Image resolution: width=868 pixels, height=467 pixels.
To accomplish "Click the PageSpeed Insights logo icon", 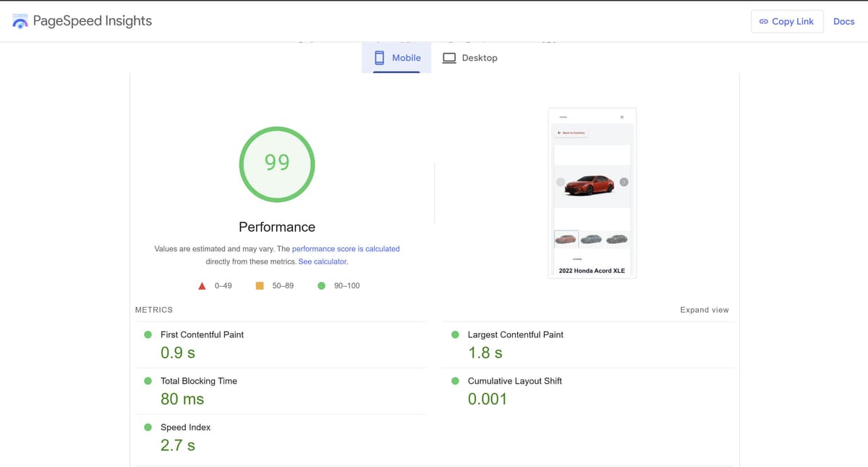I will (20, 22).
